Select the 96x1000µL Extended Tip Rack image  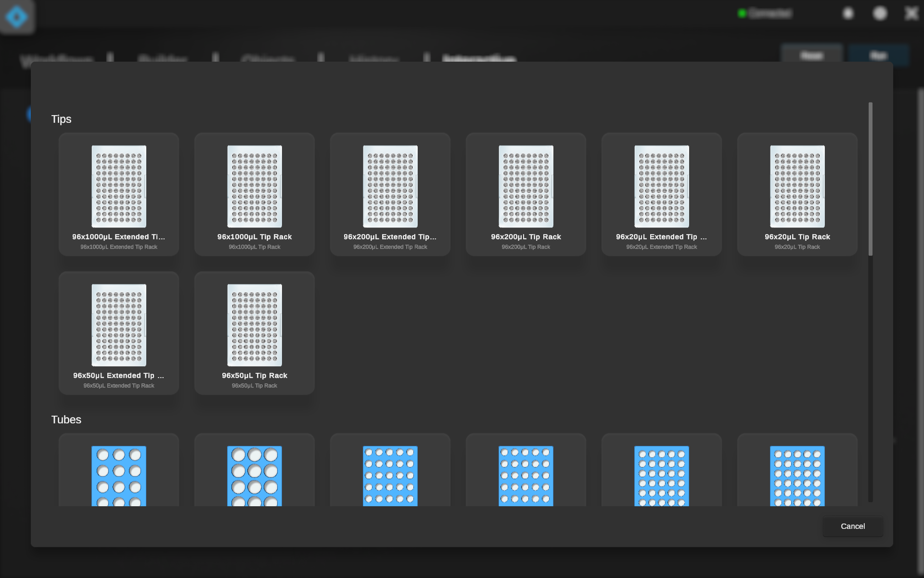point(119,186)
